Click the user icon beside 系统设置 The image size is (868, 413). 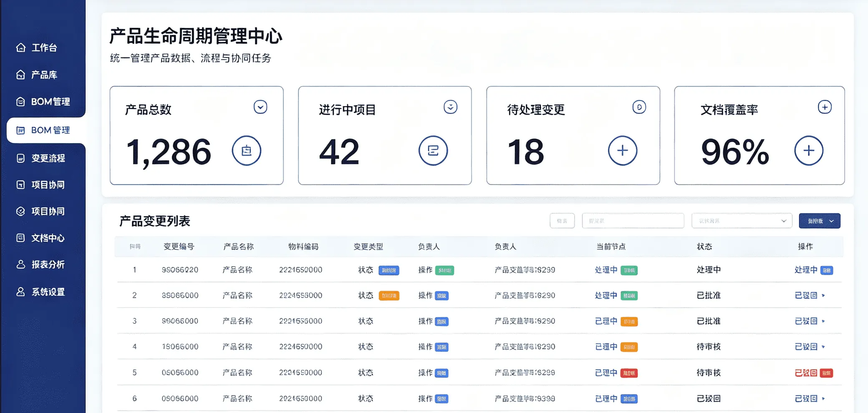(20, 292)
